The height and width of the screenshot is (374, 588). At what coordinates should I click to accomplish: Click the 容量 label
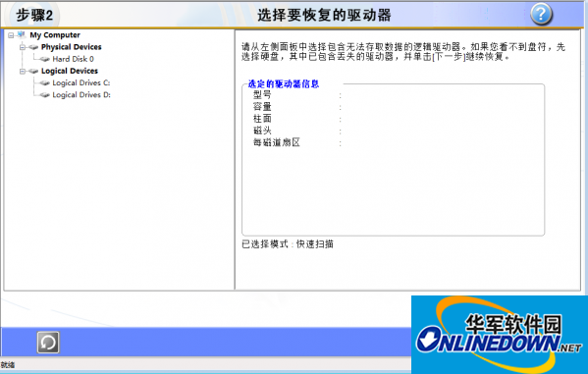point(262,107)
